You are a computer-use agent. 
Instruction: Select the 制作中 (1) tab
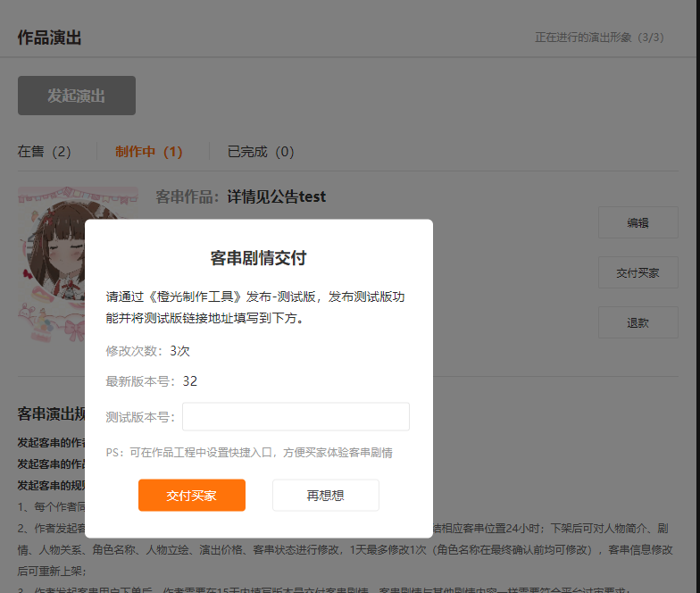pyautogui.click(x=148, y=152)
